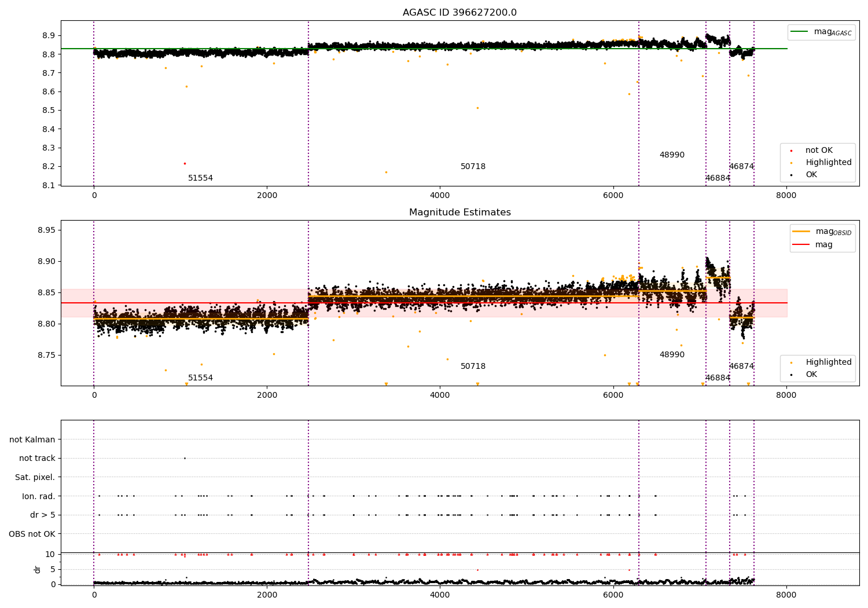Screen dimensions: 868x608
Task: Click the rotated "dr" axis label
Action: click(x=38, y=569)
